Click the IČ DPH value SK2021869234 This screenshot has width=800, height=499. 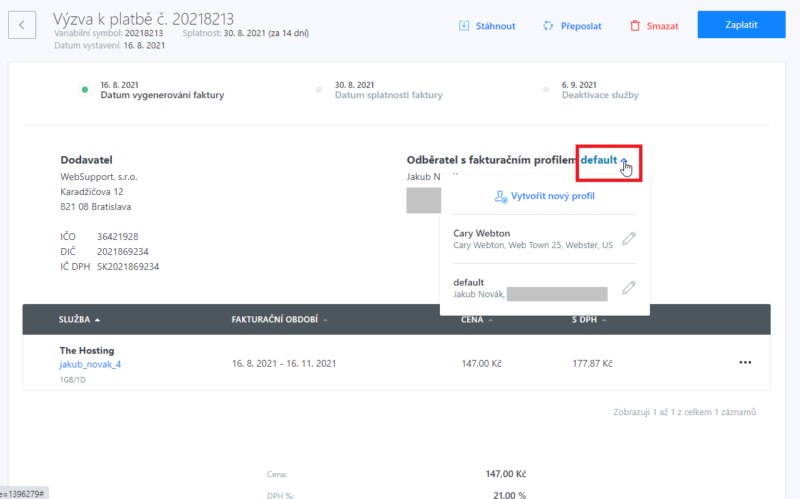pyautogui.click(x=128, y=266)
